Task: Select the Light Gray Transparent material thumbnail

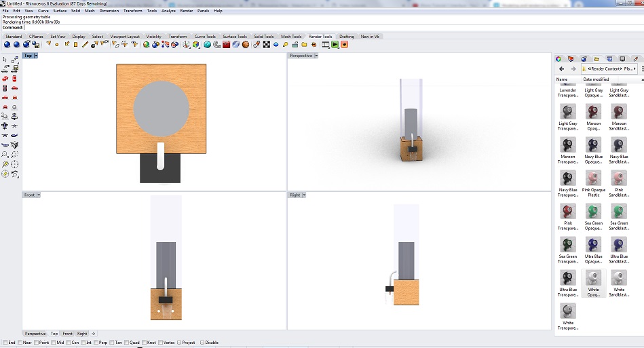Action: (x=567, y=112)
